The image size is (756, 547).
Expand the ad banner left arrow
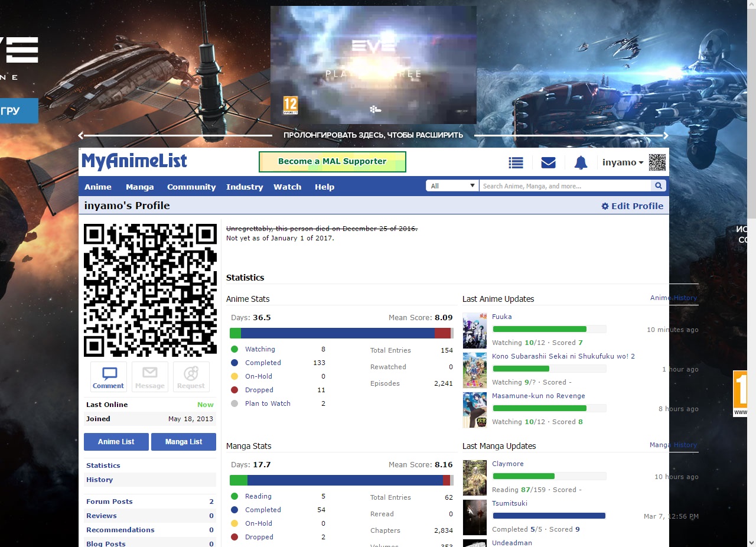point(82,135)
